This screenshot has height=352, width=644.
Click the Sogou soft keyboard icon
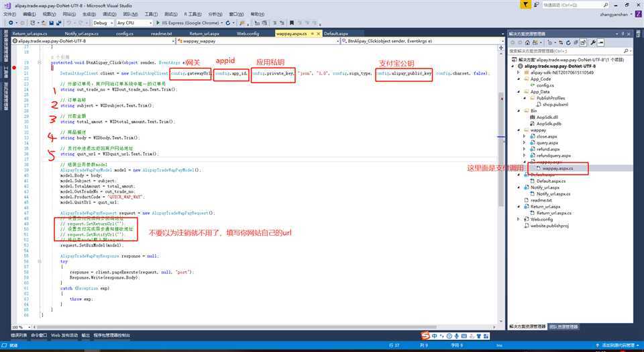click(x=464, y=336)
